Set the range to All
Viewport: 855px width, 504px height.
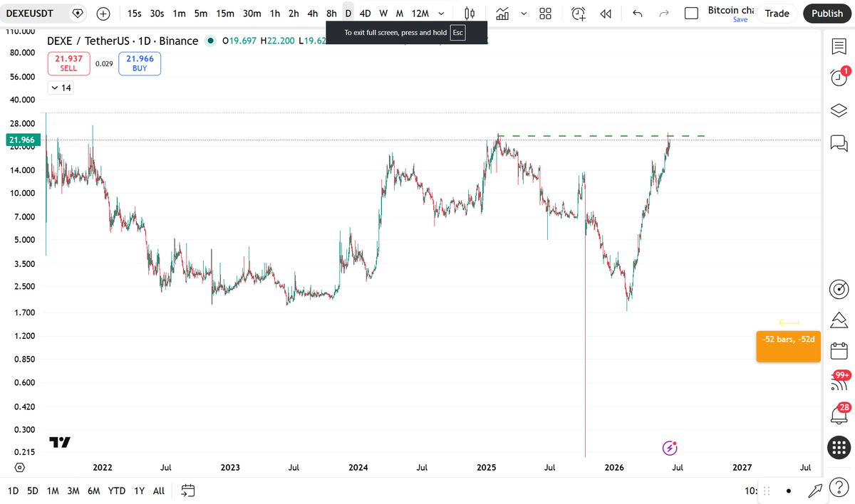158,490
